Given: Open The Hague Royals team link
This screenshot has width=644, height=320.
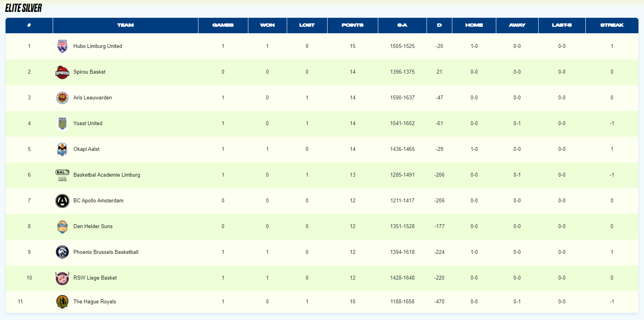Looking at the screenshot, I should (94, 302).
